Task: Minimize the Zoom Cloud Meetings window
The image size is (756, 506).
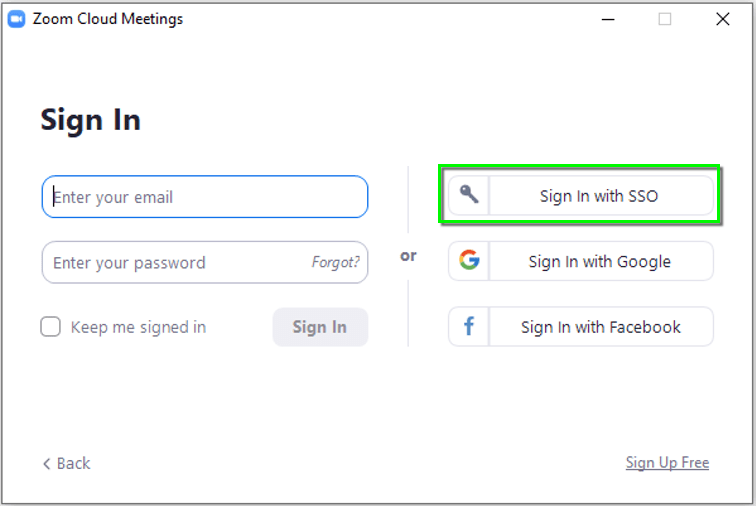Action: click(x=606, y=19)
